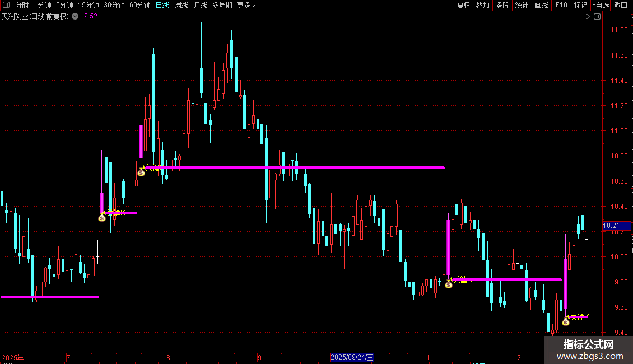Click the 11.80 price axis label
Image resolution: width=633 pixels, height=364 pixels.
[x=619, y=30]
